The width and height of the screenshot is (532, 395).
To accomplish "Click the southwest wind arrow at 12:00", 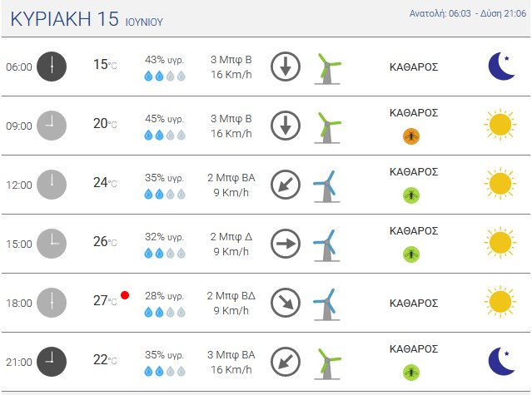I will click(286, 185).
